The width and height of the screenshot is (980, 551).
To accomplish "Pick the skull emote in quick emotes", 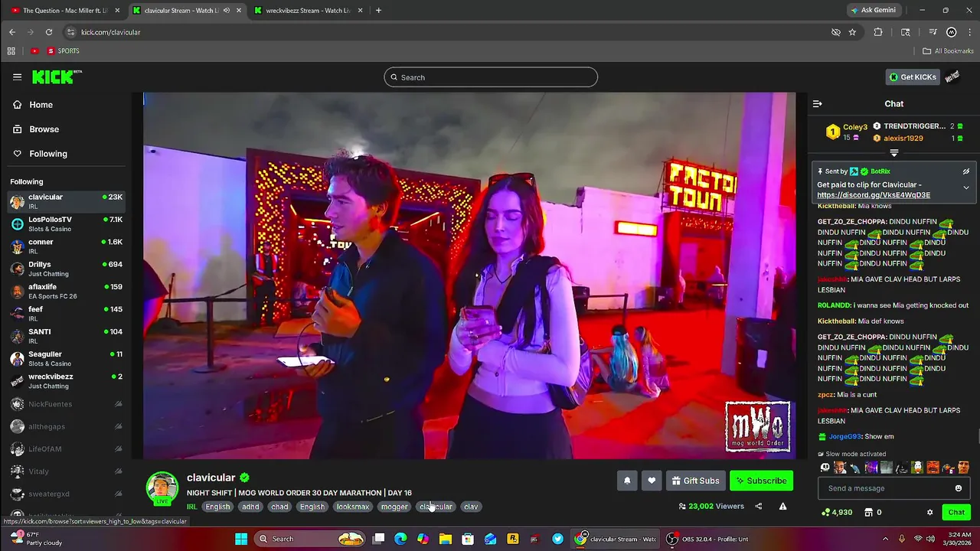I will click(825, 467).
